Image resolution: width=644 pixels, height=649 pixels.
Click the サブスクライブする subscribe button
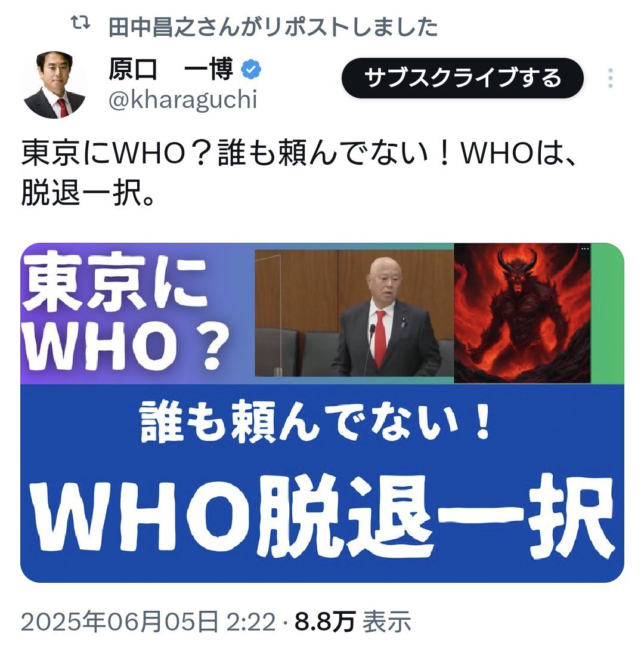click(x=462, y=78)
